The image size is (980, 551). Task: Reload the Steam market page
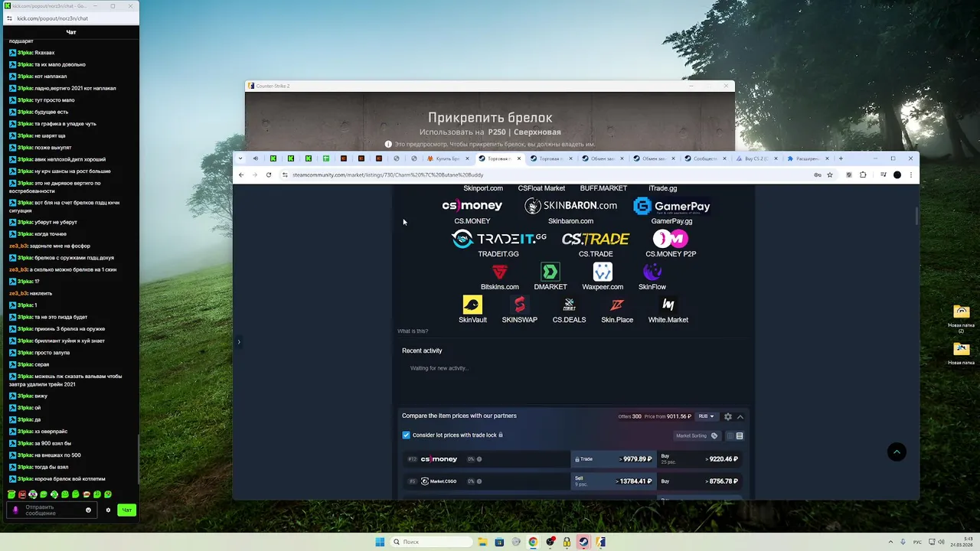(269, 174)
